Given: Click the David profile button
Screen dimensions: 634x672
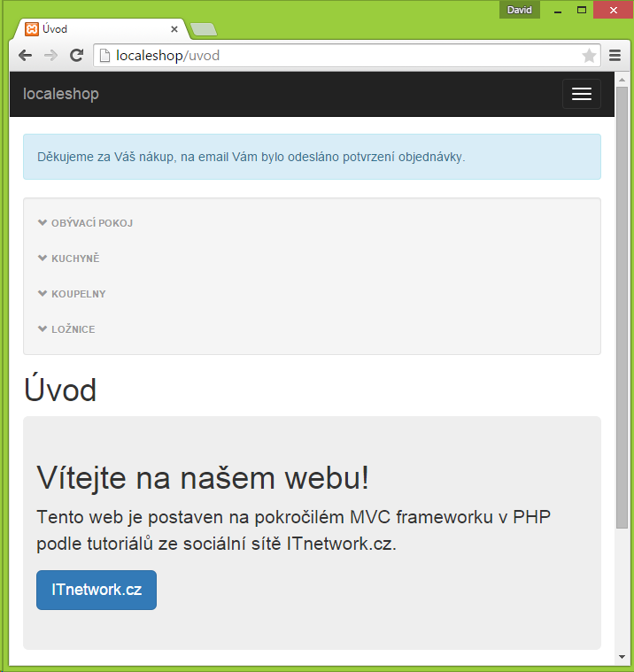Looking at the screenshot, I should click(520, 10).
